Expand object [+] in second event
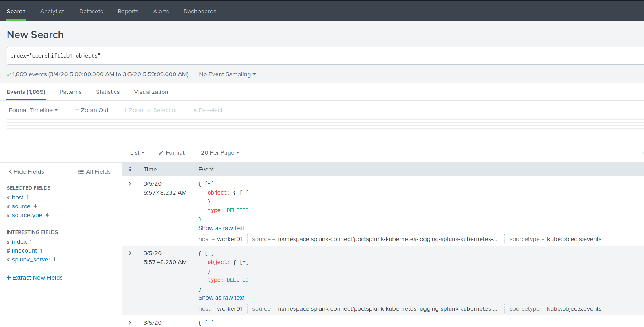 click(244, 262)
